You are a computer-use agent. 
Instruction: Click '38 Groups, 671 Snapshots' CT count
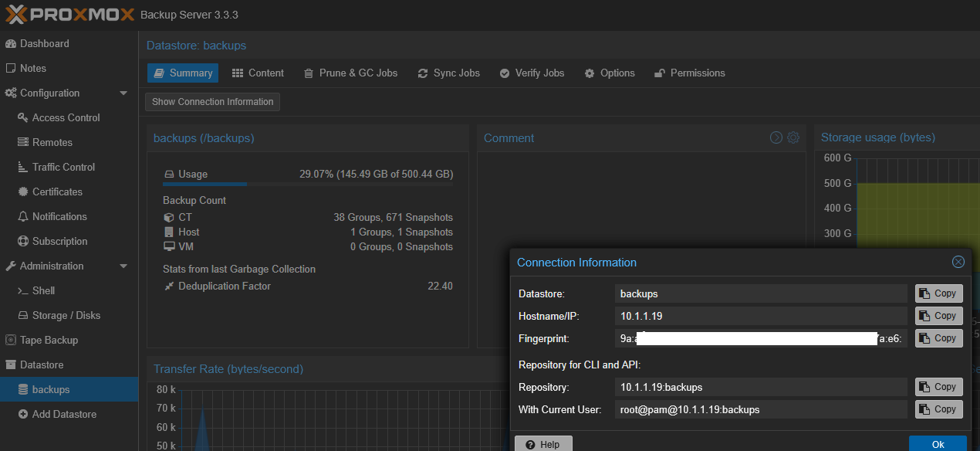[x=393, y=217]
